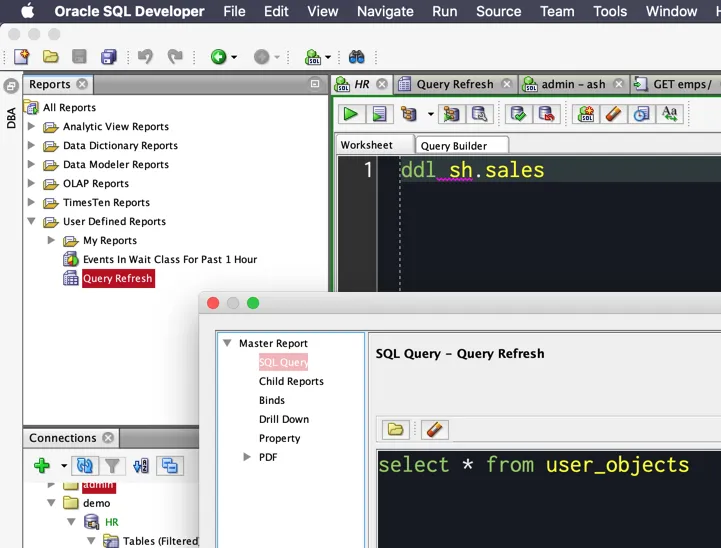The height and width of the screenshot is (548, 721).
Task: Collapse the User Defined Reports folder
Action: [32, 222]
